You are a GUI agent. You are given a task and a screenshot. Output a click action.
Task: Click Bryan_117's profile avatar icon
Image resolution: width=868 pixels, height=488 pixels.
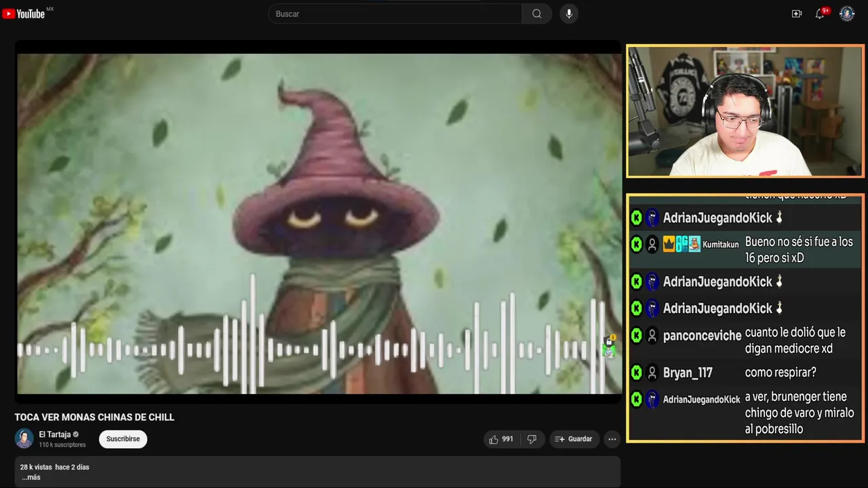(652, 373)
